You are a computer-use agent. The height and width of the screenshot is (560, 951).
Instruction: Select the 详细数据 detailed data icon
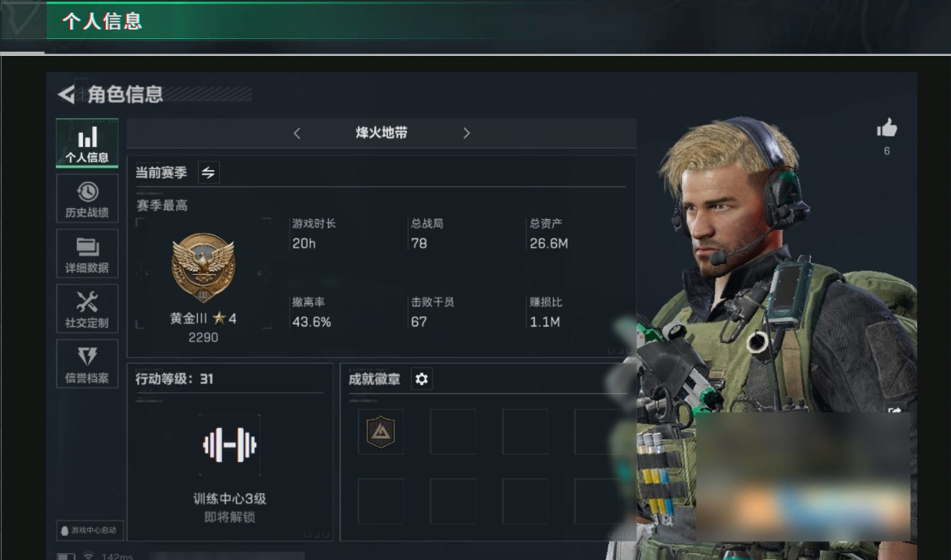[87, 254]
